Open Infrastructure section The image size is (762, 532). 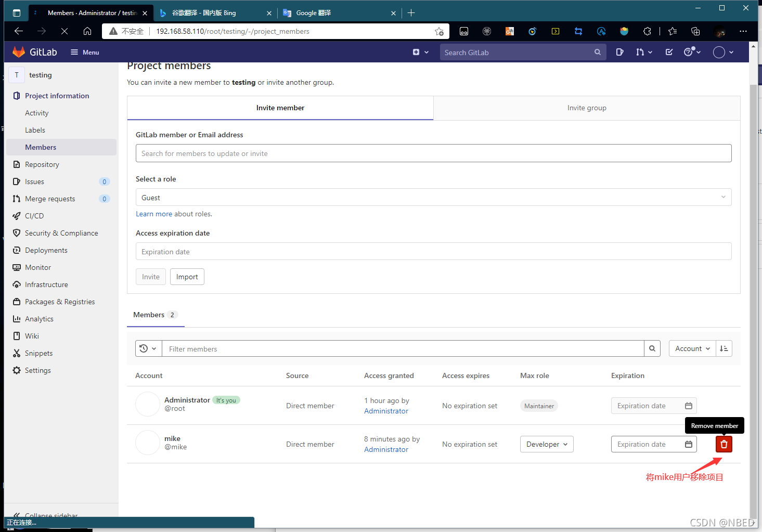(x=46, y=284)
